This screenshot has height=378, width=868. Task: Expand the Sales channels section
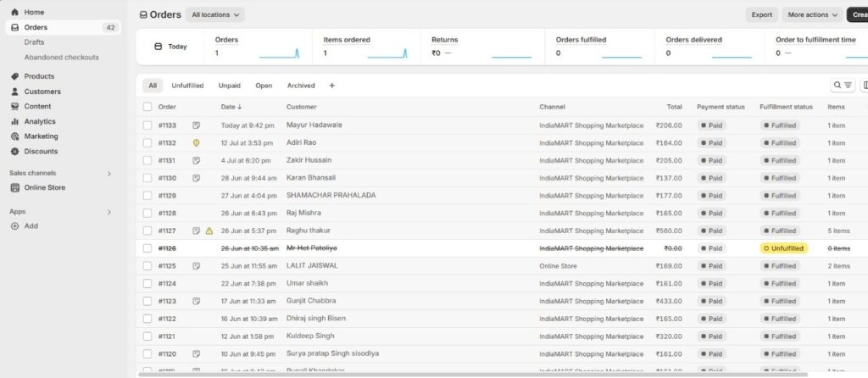(x=108, y=173)
